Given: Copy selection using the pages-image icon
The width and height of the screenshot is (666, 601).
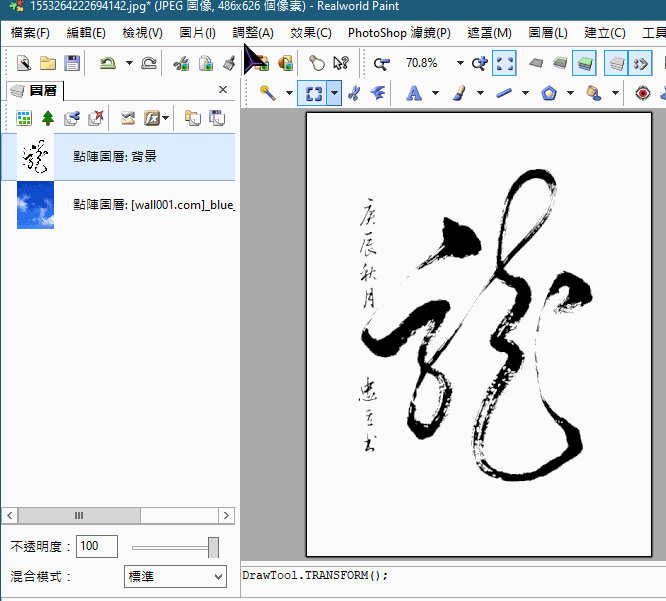Looking at the screenshot, I should pos(206,63).
